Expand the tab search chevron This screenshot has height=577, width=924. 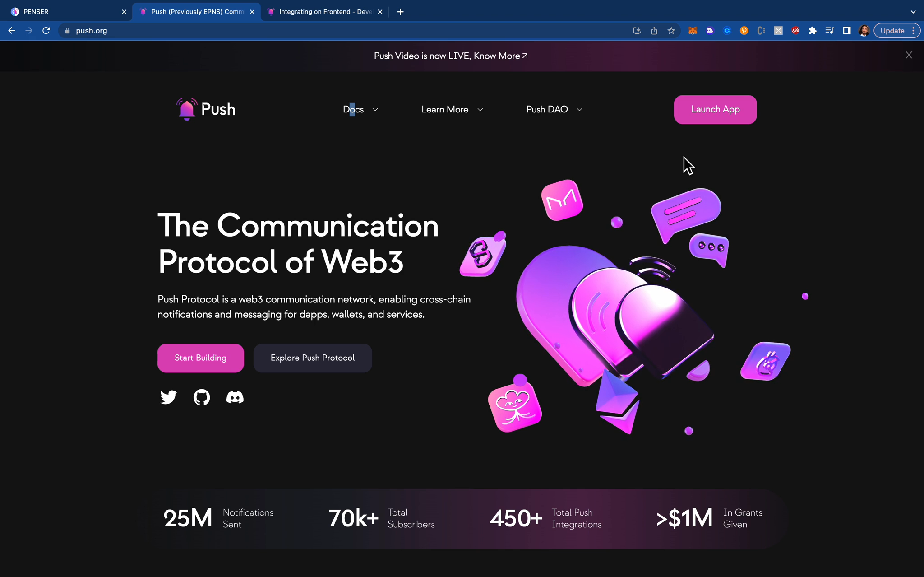click(913, 12)
